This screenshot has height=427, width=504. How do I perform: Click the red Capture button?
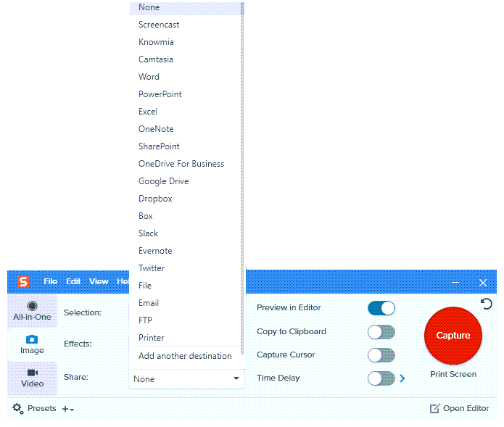click(x=453, y=336)
